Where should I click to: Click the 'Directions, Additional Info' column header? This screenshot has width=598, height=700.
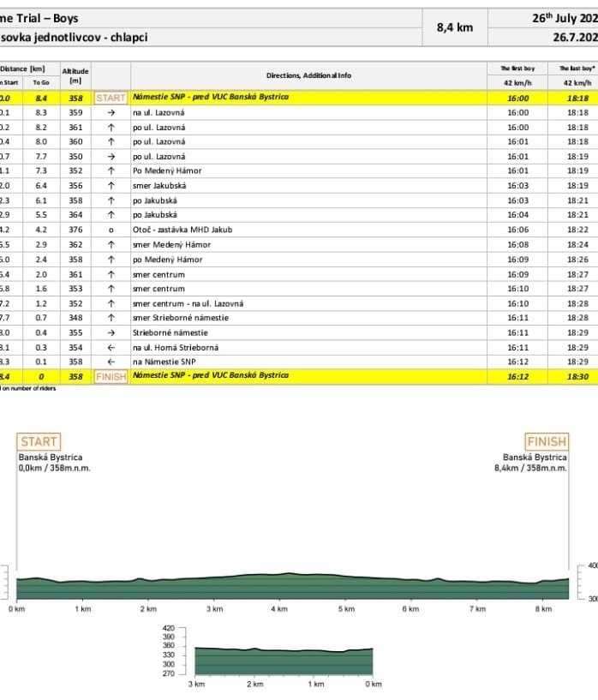308,75
